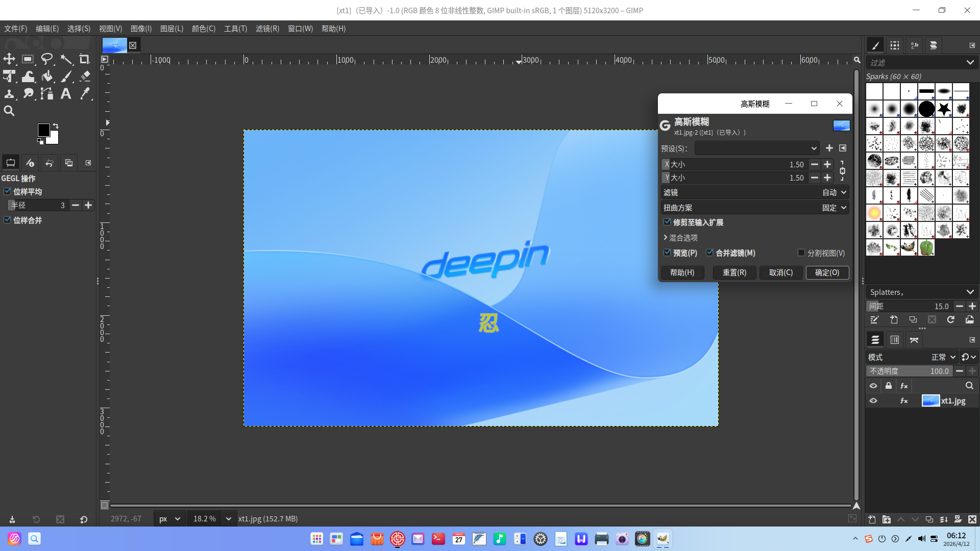Open the Patterns tab in brushes dock
The height and width of the screenshot is (551, 980).
tap(895, 45)
